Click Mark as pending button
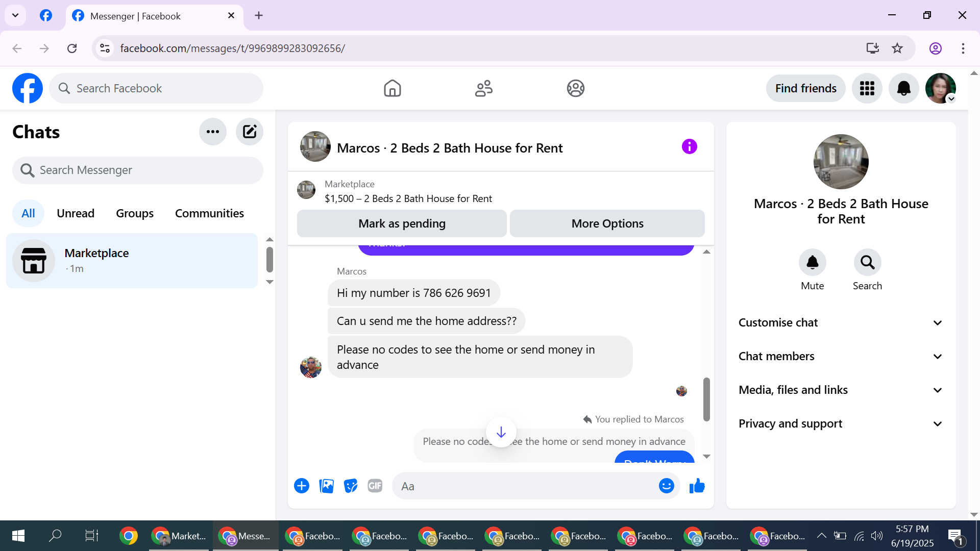 click(402, 223)
